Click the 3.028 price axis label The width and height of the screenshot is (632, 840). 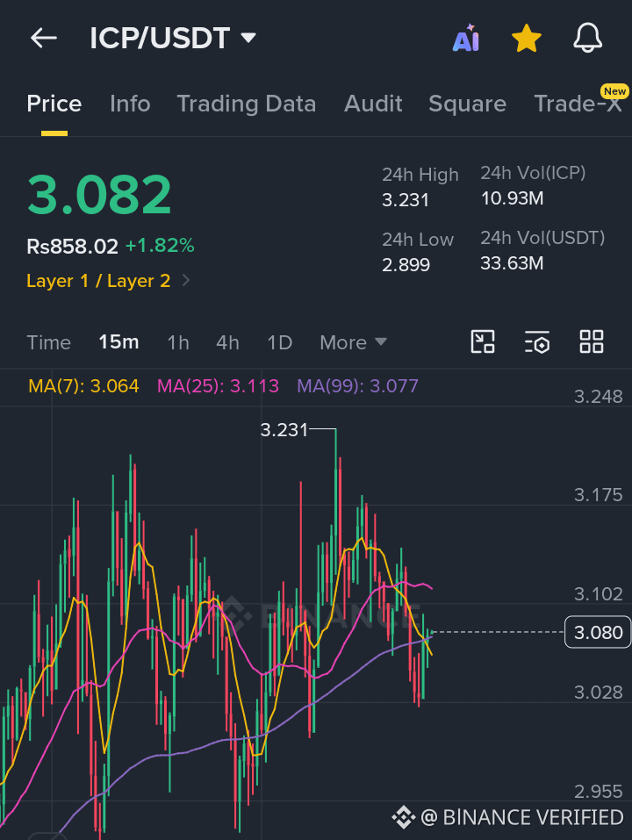pos(599,693)
